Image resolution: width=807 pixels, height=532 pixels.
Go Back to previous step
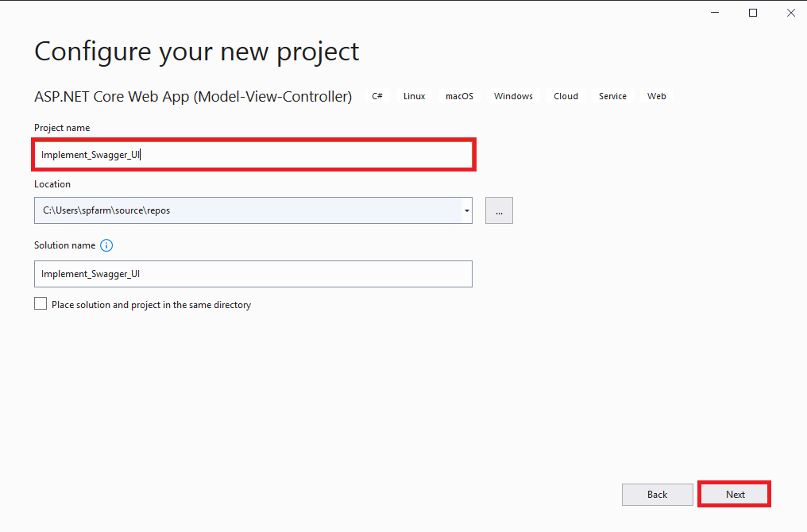tap(657, 495)
